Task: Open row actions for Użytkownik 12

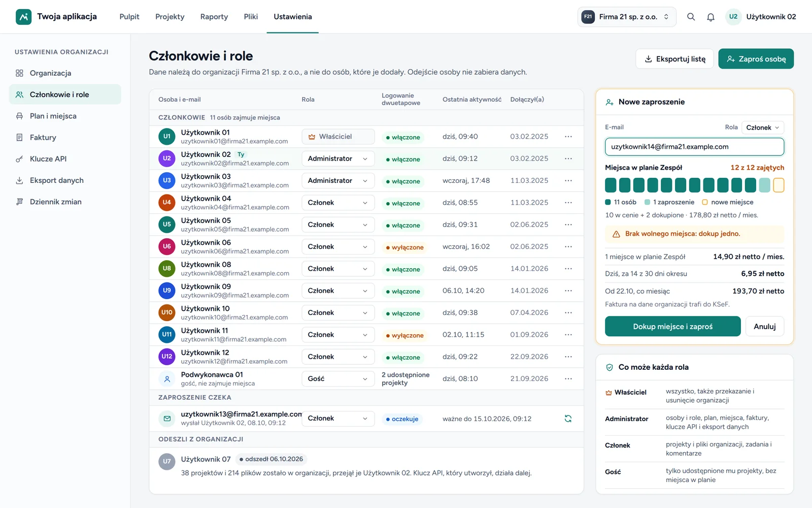Action: (568, 357)
